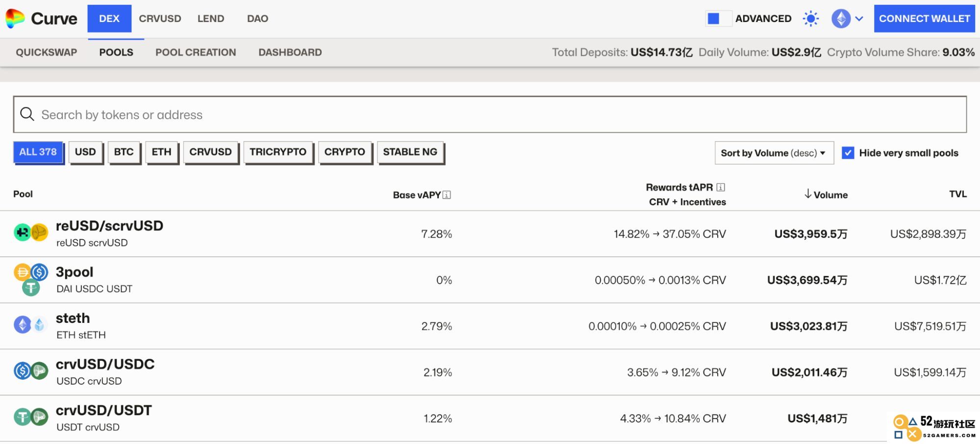This screenshot has height=444, width=980.
Task: Click the ETH token icon in steth row
Action: point(23,324)
